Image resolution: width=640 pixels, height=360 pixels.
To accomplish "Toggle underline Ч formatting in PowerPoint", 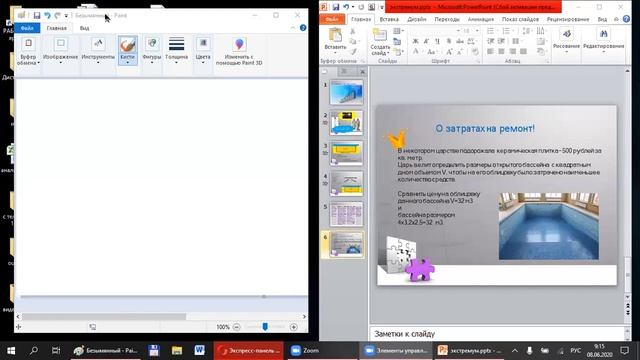I will tap(438, 41).
